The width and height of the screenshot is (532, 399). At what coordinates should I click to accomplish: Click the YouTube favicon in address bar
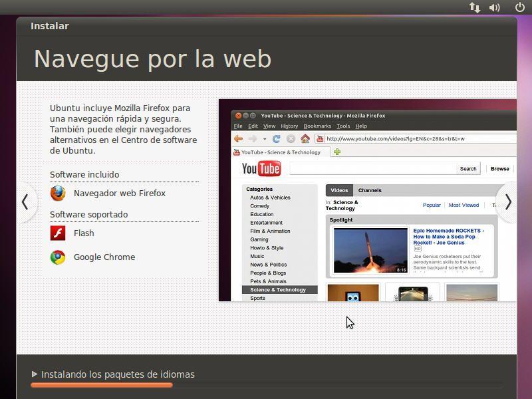pos(320,138)
